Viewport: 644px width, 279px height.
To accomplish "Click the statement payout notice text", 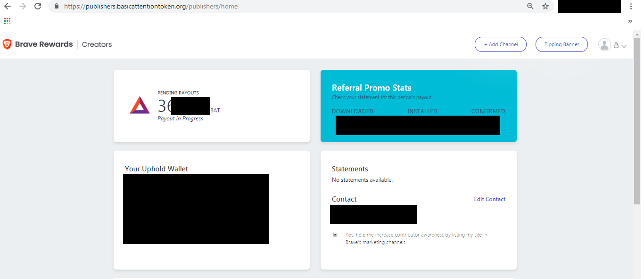I will pyautogui.click(x=382, y=97).
